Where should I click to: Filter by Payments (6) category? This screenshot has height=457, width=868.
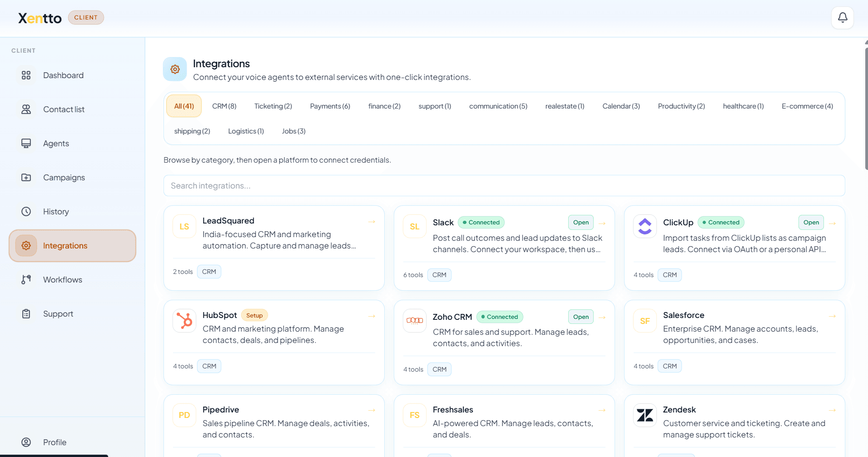tap(330, 106)
